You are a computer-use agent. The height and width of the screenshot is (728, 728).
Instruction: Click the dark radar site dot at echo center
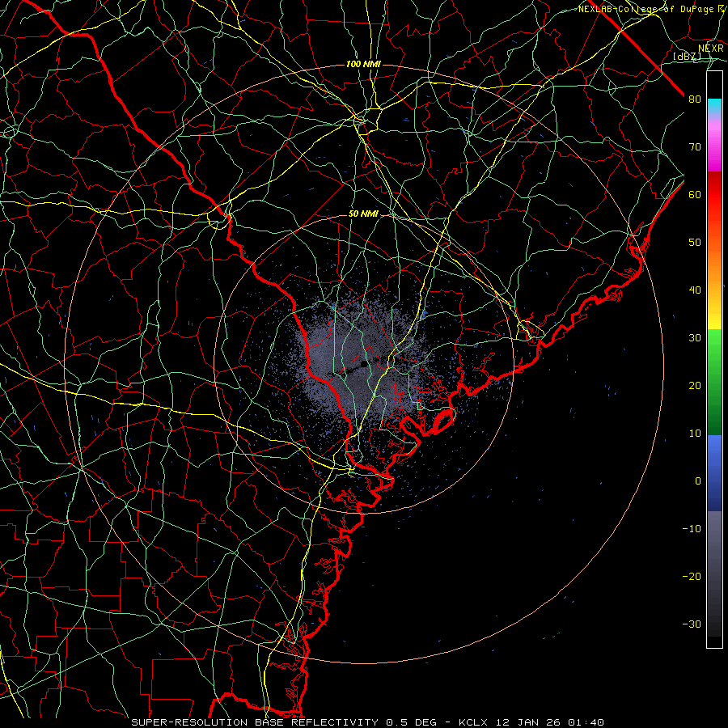point(365,365)
